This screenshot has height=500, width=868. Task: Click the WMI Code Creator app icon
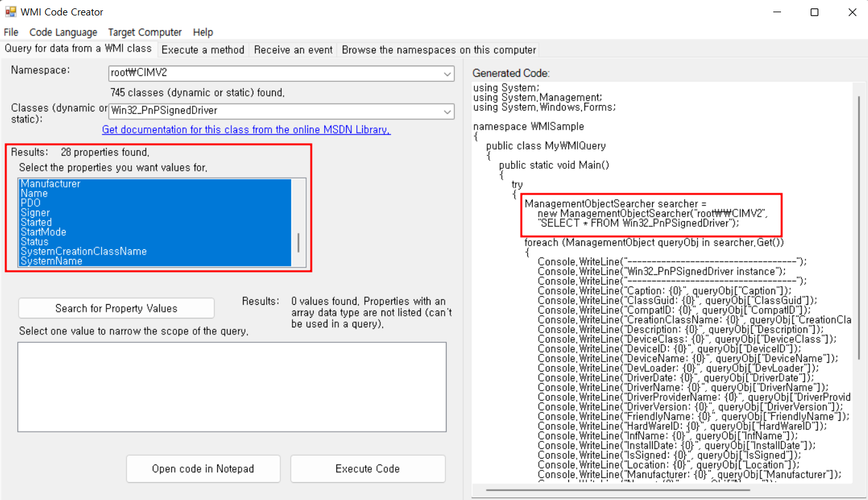coord(11,12)
